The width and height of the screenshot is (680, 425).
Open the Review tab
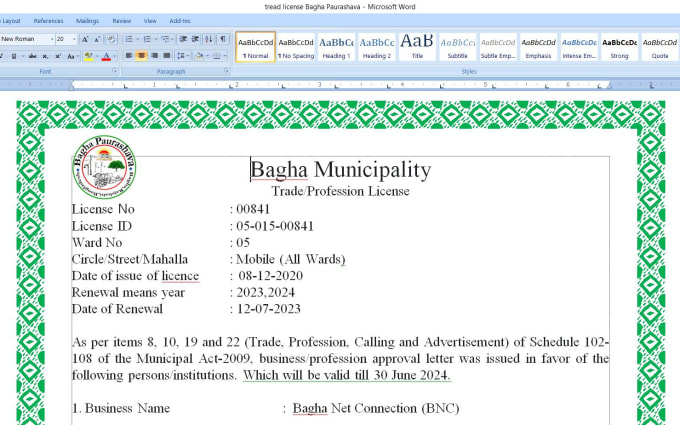click(x=121, y=21)
